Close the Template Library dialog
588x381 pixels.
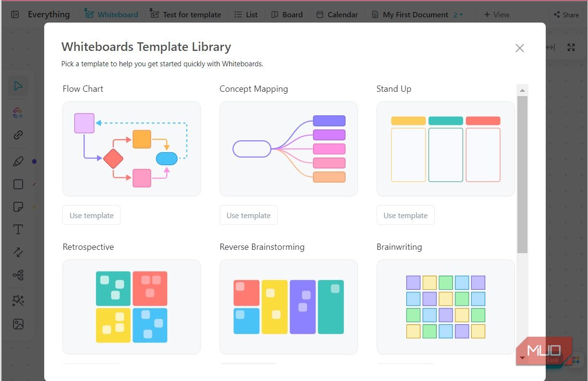[520, 48]
